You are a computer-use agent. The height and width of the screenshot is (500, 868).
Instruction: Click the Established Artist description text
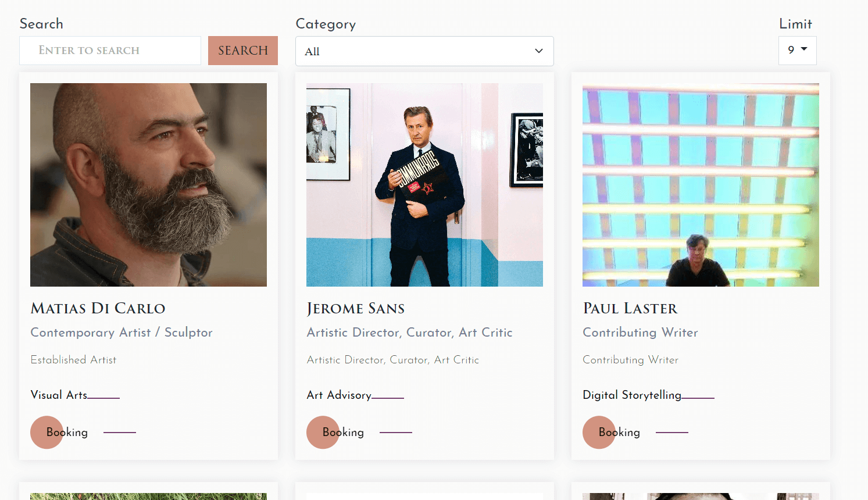(x=73, y=360)
